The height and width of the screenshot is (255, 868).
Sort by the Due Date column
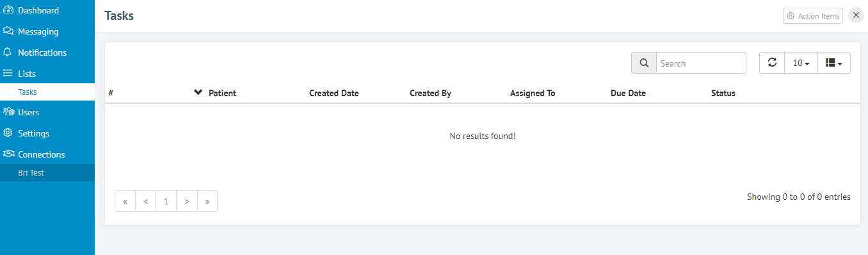coord(628,93)
